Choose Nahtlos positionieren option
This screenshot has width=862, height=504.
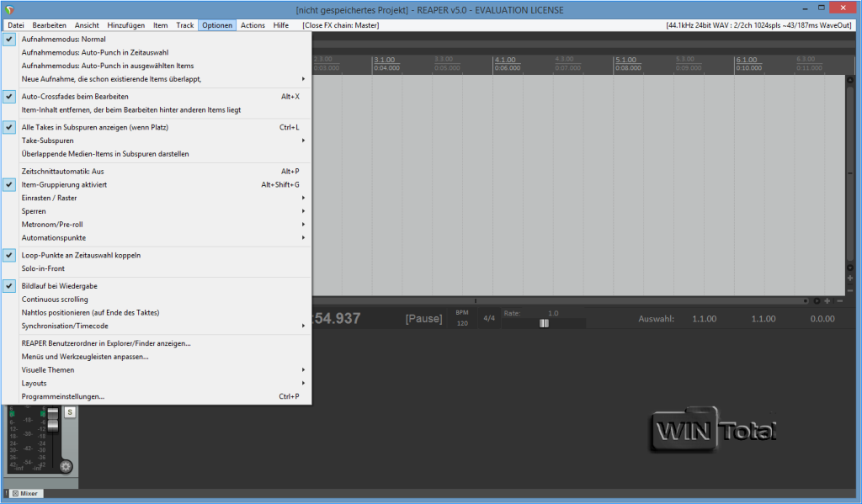click(157, 312)
